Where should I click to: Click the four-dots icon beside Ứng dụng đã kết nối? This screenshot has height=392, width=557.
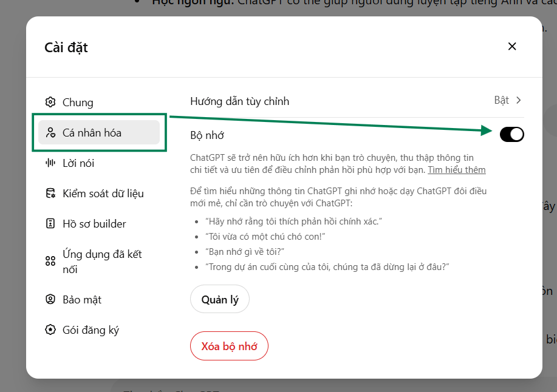[50, 261]
